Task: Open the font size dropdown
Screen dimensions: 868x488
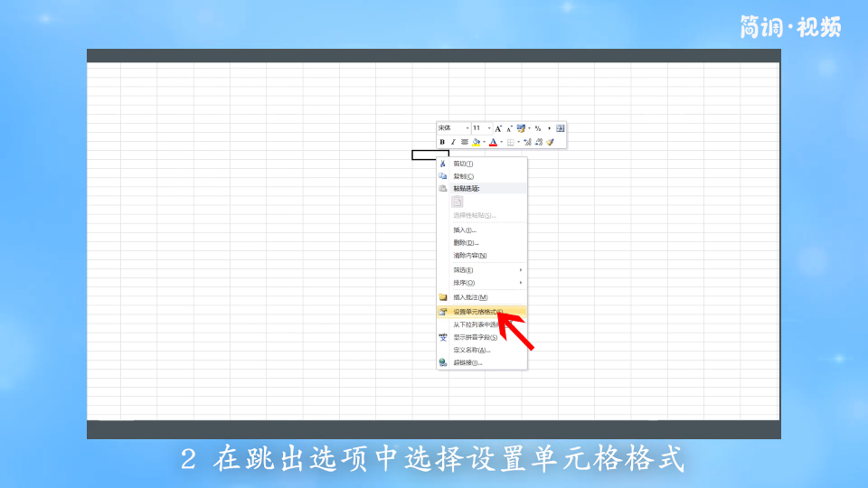Action: 489,128
